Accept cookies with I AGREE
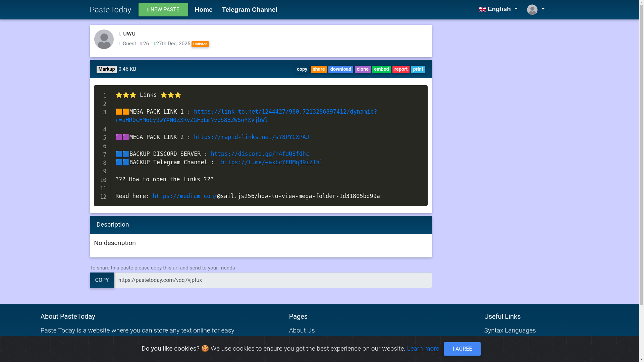Image resolution: width=644 pixels, height=362 pixels. point(462,349)
